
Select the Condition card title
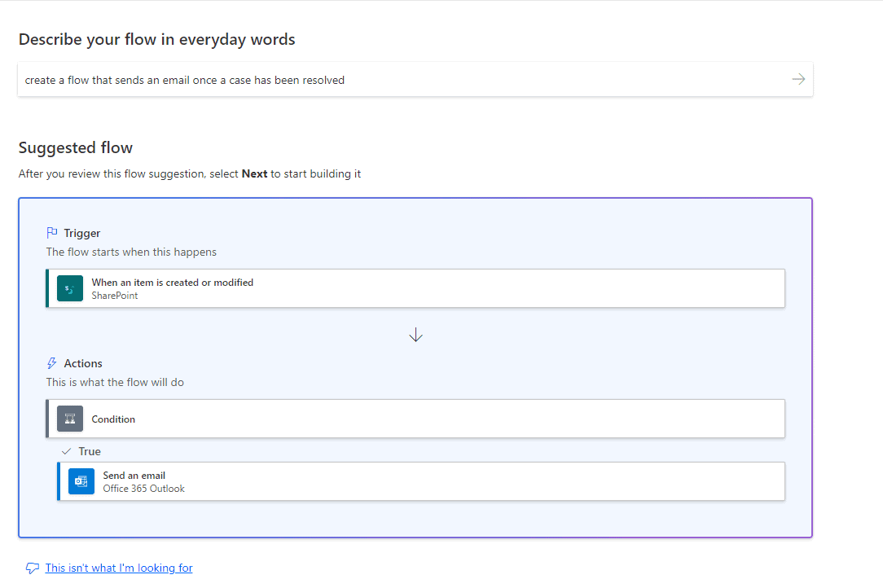tap(113, 419)
